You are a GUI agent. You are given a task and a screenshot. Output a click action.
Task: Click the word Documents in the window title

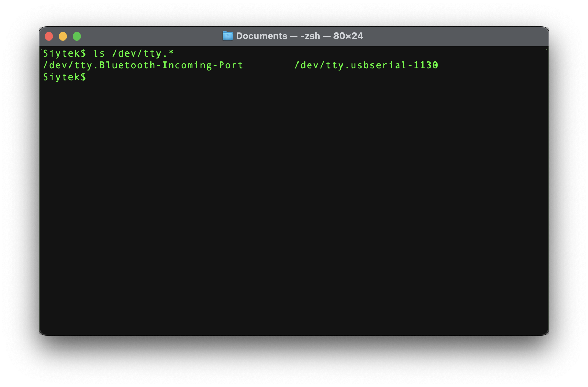[x=262, y=36]
